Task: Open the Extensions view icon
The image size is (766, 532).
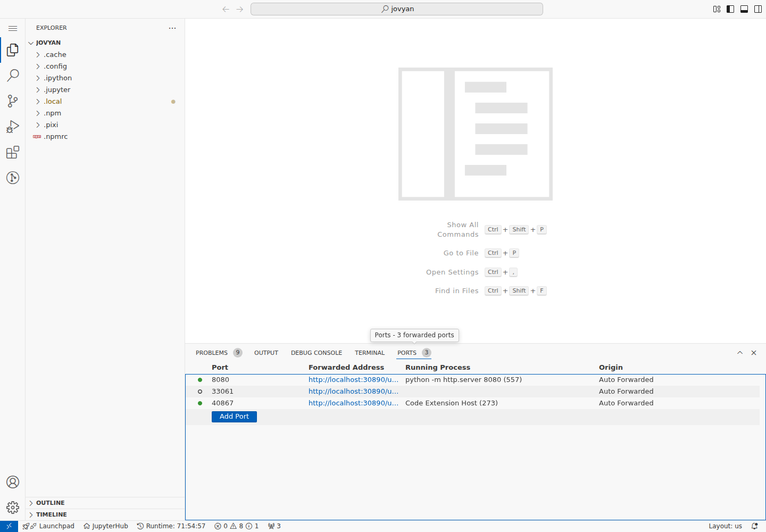Action: pyautogui.click(x=13, y=152)
